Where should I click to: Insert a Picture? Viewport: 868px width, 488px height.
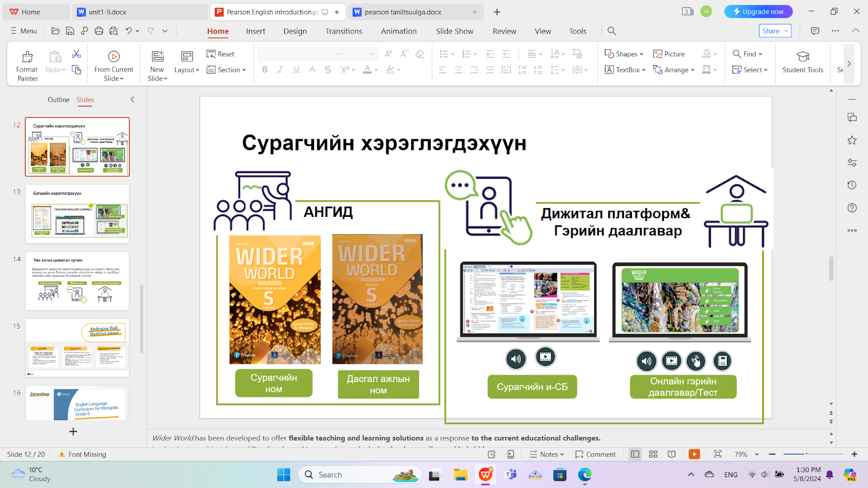[669, 54]
